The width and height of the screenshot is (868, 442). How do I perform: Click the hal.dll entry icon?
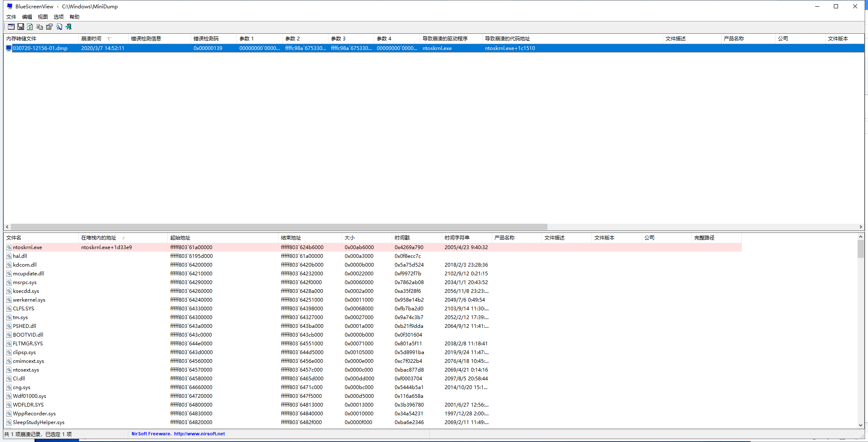coord(9,256)
